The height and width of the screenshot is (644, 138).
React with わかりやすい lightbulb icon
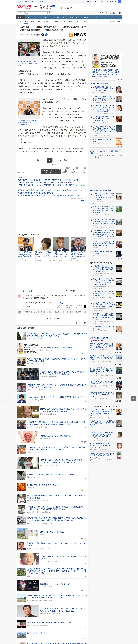tap(74, 171)
